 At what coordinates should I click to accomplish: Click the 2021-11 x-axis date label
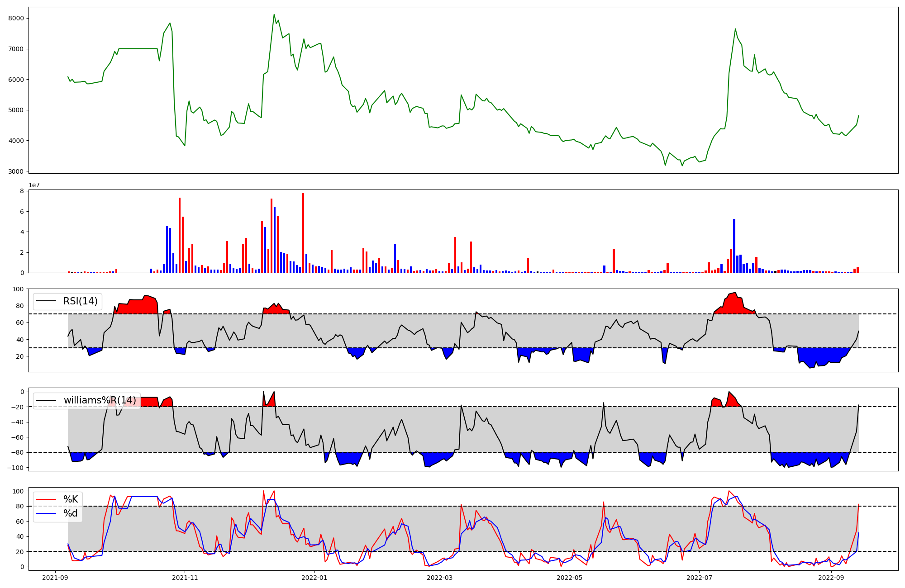click(x=185, y=578)
